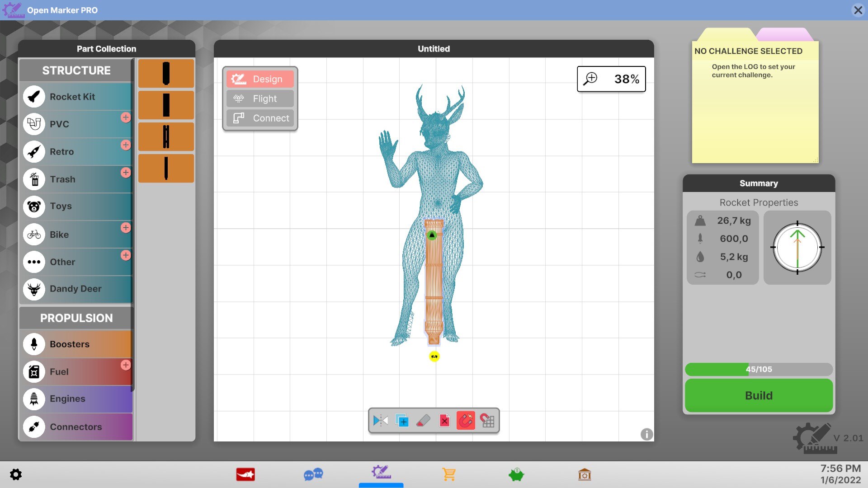Expand the Retro category plus button
Viewport: 868px width, 488px height.
[x=126, y=145]
